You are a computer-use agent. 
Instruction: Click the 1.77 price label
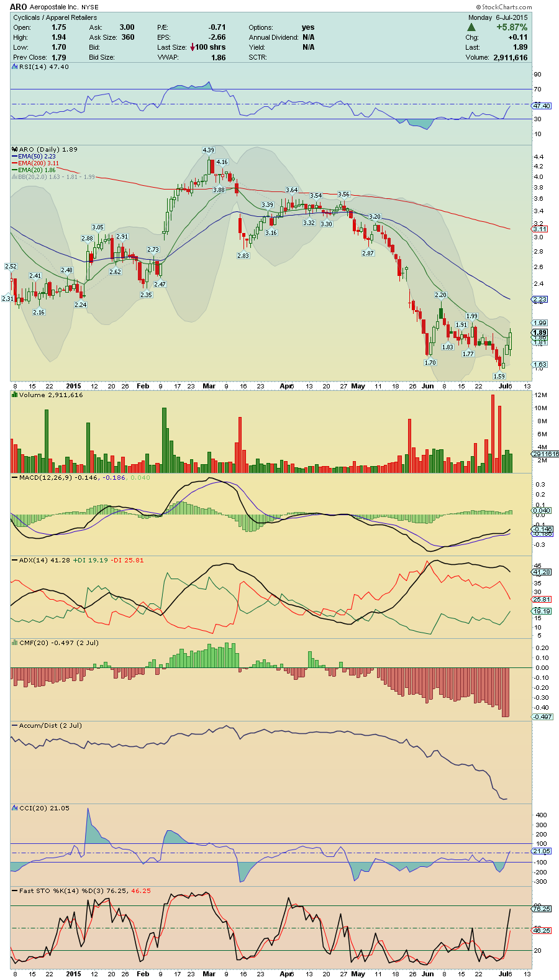(x=468, y=354)
